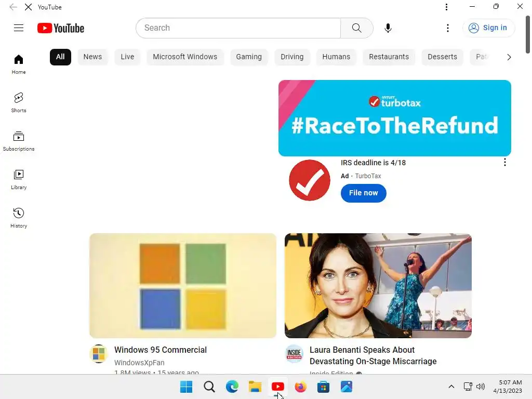Open Windows Start menu
The height and width of the screenshot is (399, 532).
click(187, 387)
